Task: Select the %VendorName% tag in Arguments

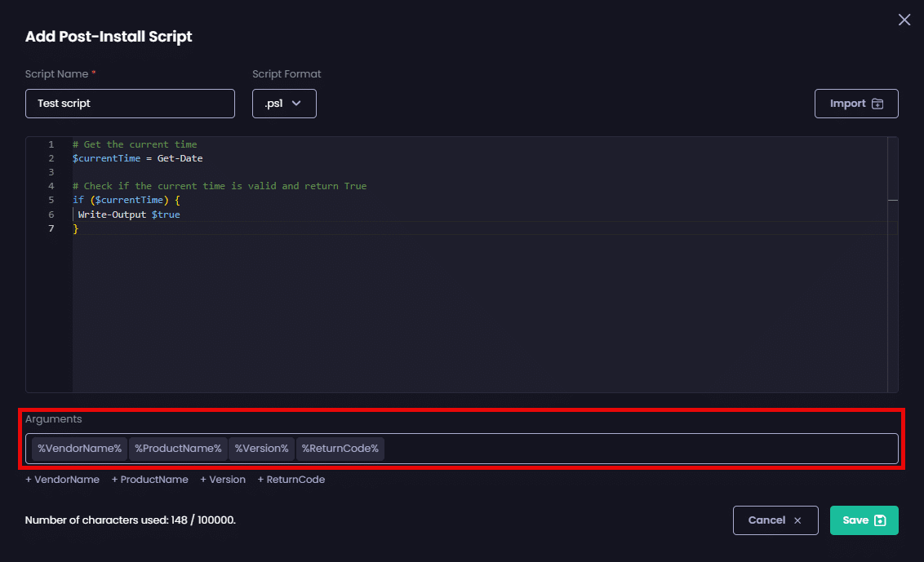Action: point(79,449)
